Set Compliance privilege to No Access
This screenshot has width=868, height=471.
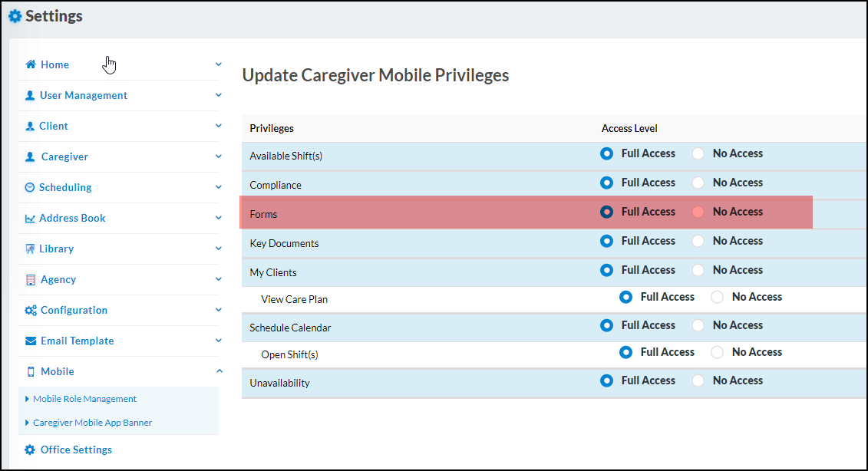tap(698, 182)
